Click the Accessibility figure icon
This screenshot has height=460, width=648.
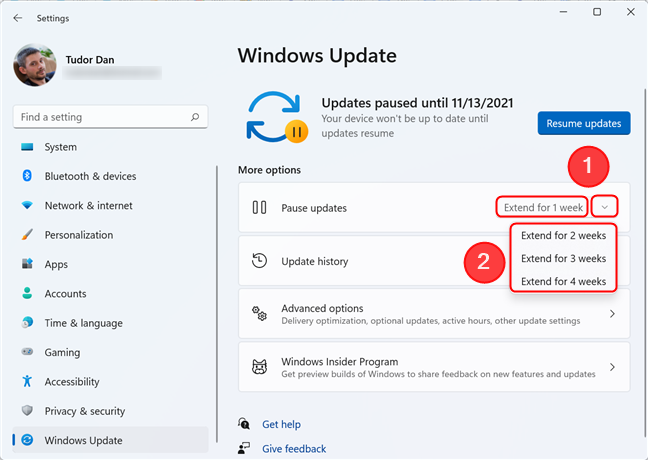(27, 381)
